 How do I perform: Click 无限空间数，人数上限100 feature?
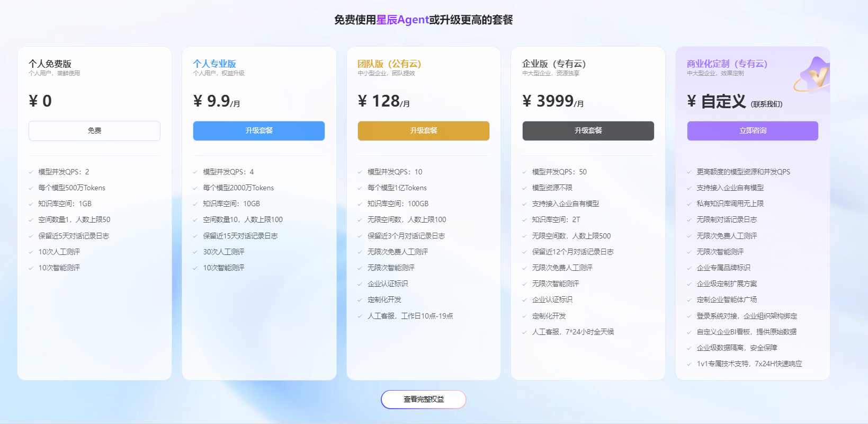point(407,219)
